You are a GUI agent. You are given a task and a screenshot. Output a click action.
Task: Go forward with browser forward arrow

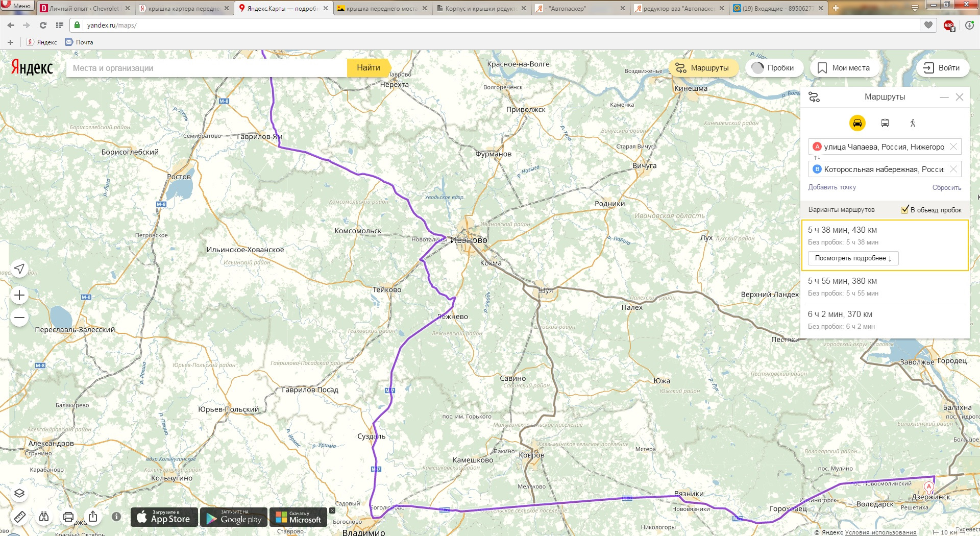[x=27, y=25]
